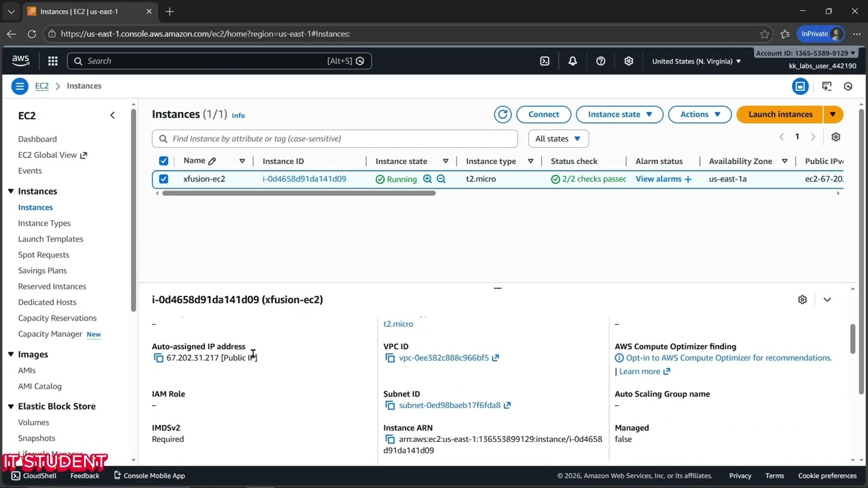Open the notifications bell
Viewport: 868px width, 488px height.
click(x=572, y=61)
